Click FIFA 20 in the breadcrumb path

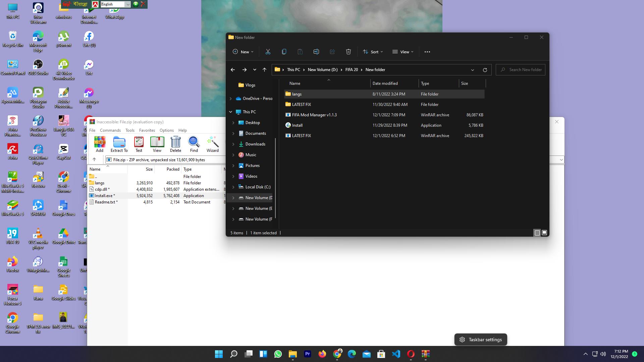pyautogui.click(x=352, y=70)
